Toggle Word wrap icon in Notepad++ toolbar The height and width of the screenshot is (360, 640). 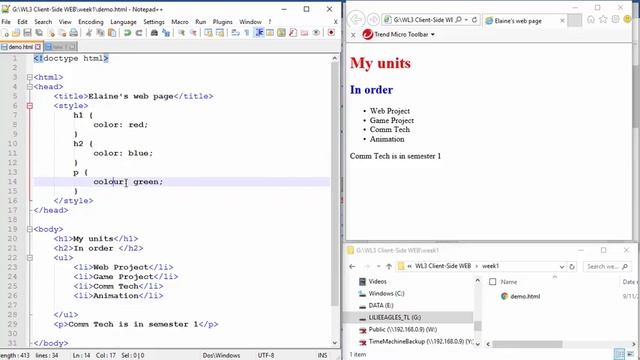pyautogui.click(x=236, y=33)
